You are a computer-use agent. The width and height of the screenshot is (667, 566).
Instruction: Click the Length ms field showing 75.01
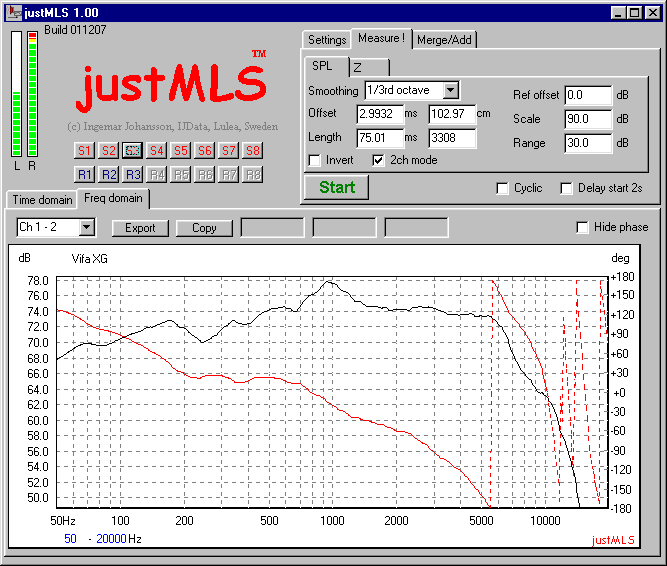[x=380, y=138]
